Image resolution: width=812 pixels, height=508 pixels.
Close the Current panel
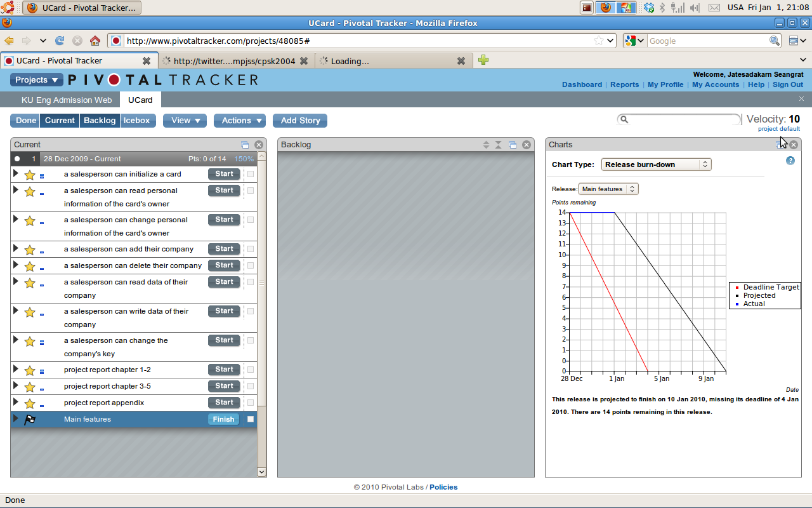(x=258, y=145)
